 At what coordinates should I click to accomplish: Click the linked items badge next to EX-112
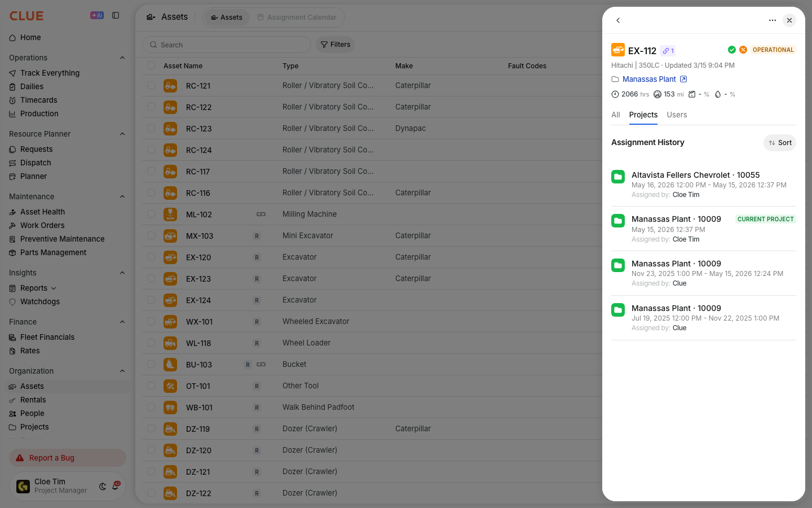[x=668, y=51]
